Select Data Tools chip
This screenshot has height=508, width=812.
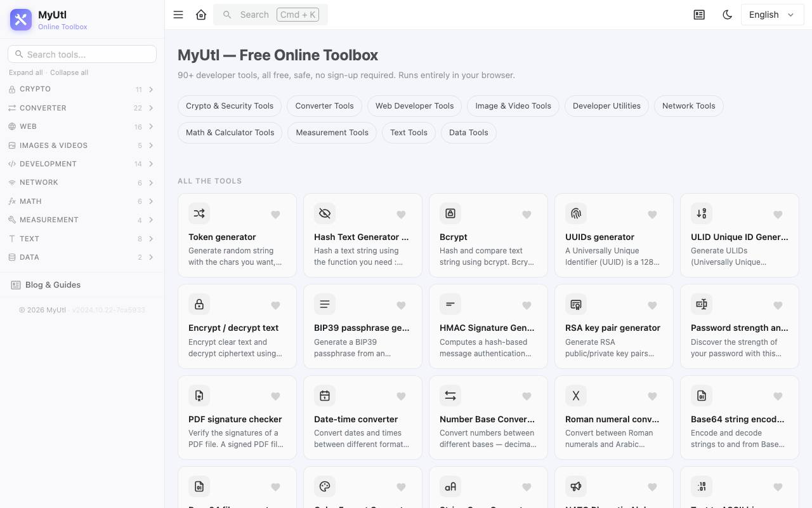click(469, 133)
